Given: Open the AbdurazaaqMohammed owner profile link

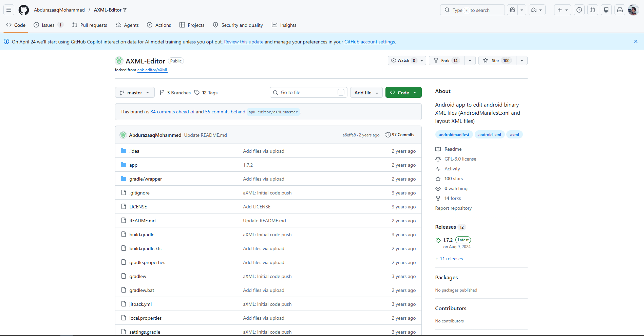Looking at the screenshot, I should [59, 10].
